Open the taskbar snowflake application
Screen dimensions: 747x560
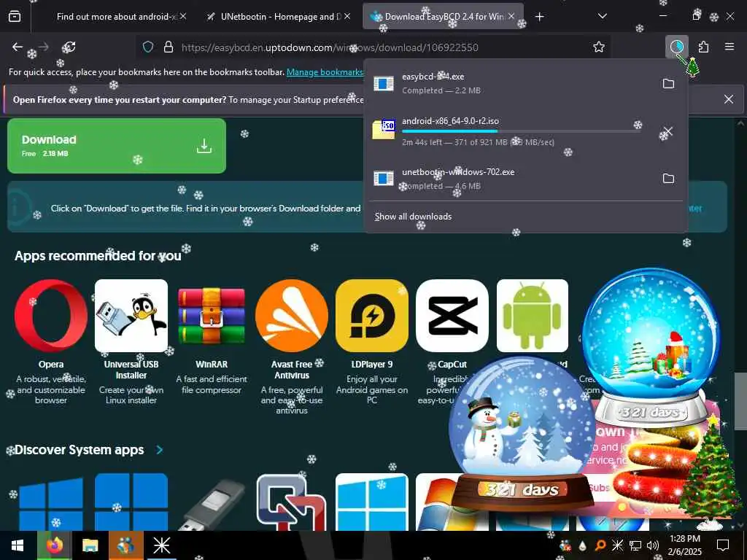[x=161, y=545]
